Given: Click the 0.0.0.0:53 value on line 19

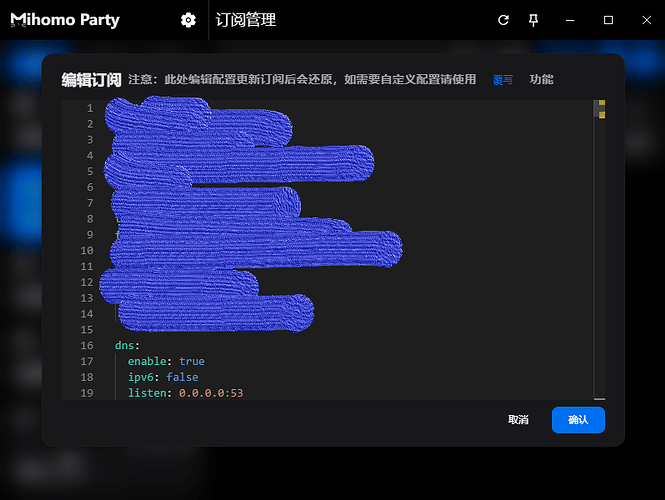Looking at the screenshot, I should pyautogui.click(x=211, y=393).
